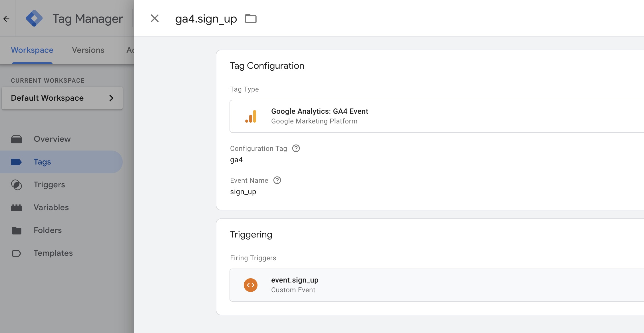The width and height of the screenshot is (644, 333).
Task: Open Configuration Tag help tooltip icon
Action: (296, 149)
